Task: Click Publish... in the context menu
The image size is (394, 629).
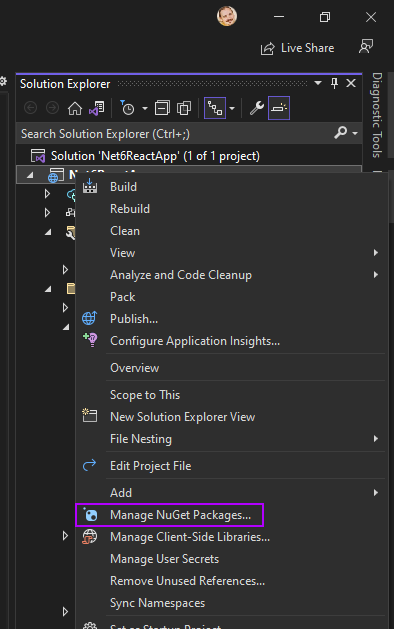Action: pyautogui.click(x=231, y=319)
